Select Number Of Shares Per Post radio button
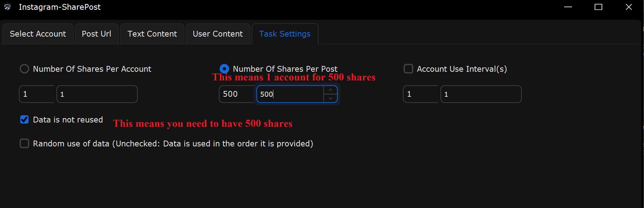Viewport: 644px width, 208px height. 224,69
